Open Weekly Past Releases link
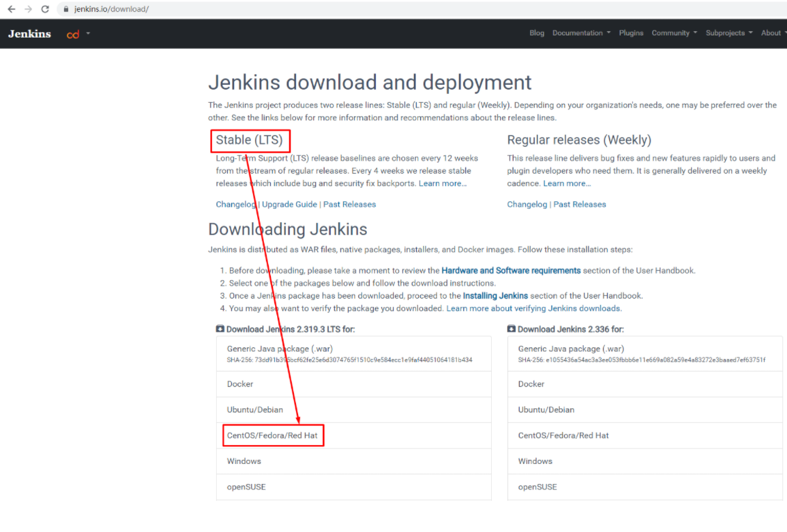Screen dimensions: 787x532 [580, 204]
